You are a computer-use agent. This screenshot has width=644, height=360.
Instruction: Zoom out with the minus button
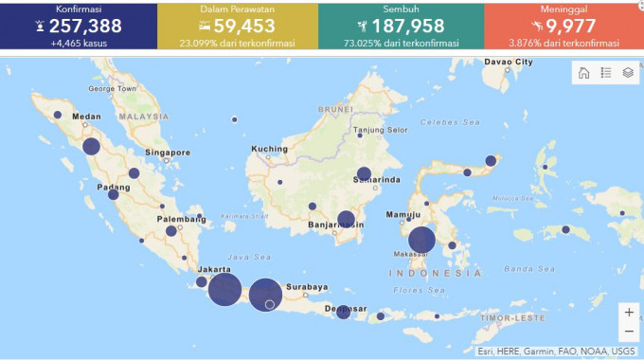(x=629, y=332)
